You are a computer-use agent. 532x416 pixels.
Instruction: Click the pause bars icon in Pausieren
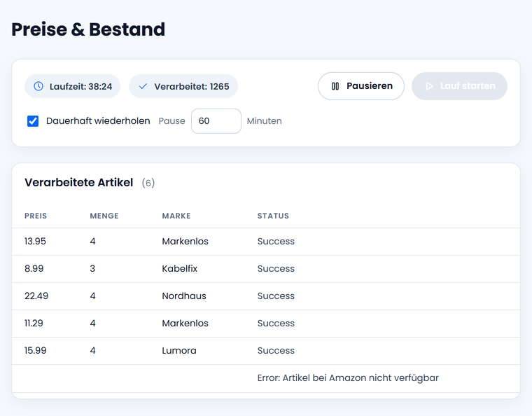335,86
